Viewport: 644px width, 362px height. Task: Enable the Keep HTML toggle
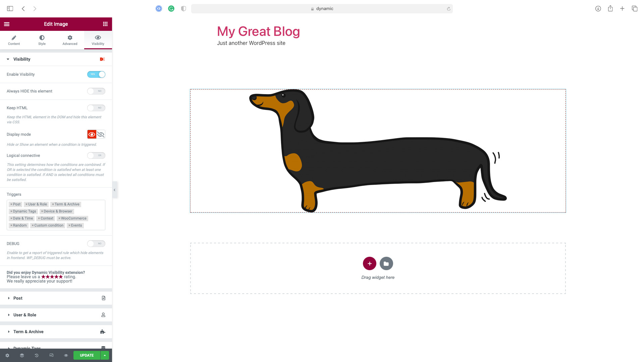point(96,108)
